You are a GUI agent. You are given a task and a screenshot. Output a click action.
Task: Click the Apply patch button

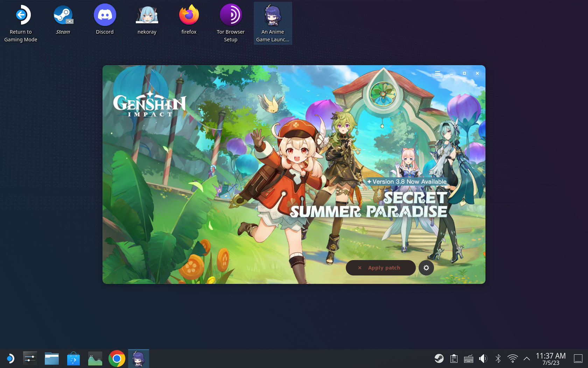380,267
